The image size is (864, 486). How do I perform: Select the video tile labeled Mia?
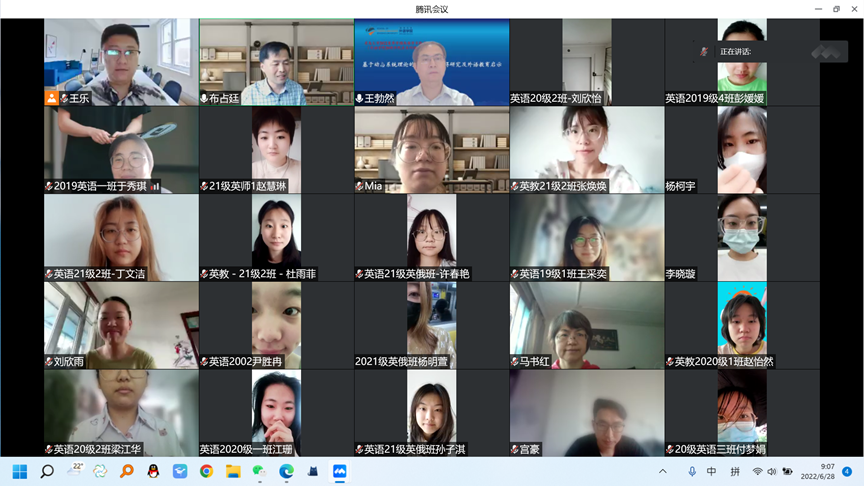[x=431, y=149]
